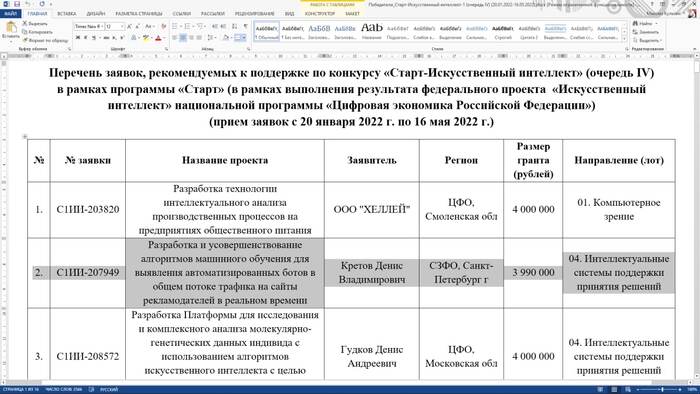This screenshot has height=394, width=700.
Task: Click РУССКИЙ language indicator
Action: click(x=109, y=390)
